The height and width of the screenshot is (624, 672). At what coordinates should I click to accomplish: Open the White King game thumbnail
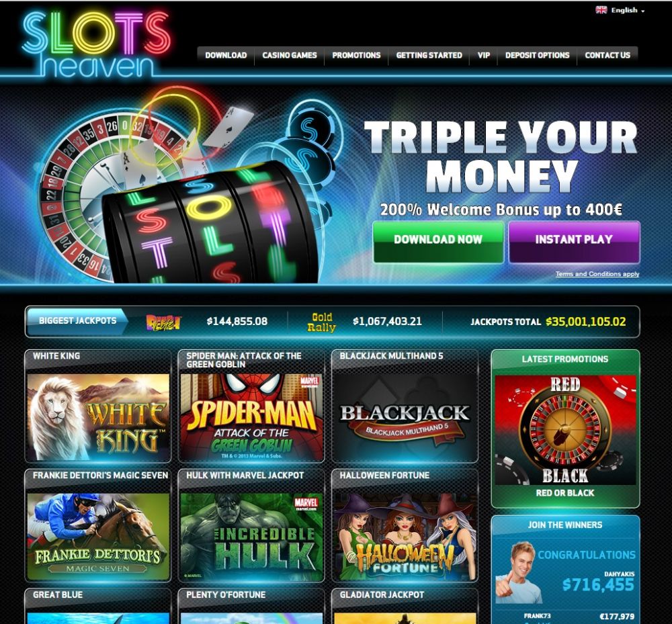click(98, 416)
